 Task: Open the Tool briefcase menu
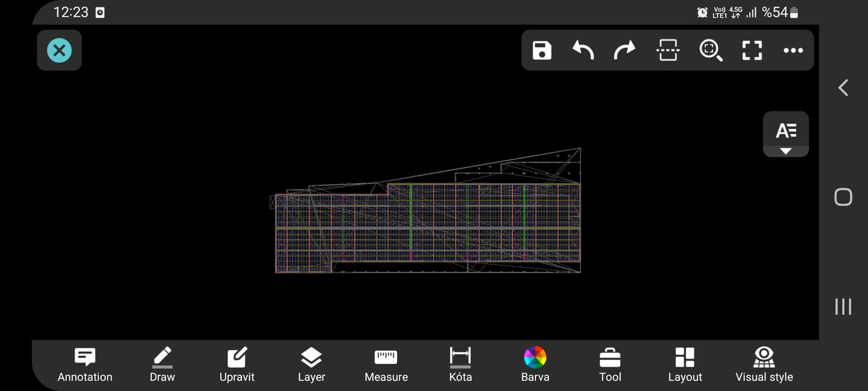pos(610,365)
